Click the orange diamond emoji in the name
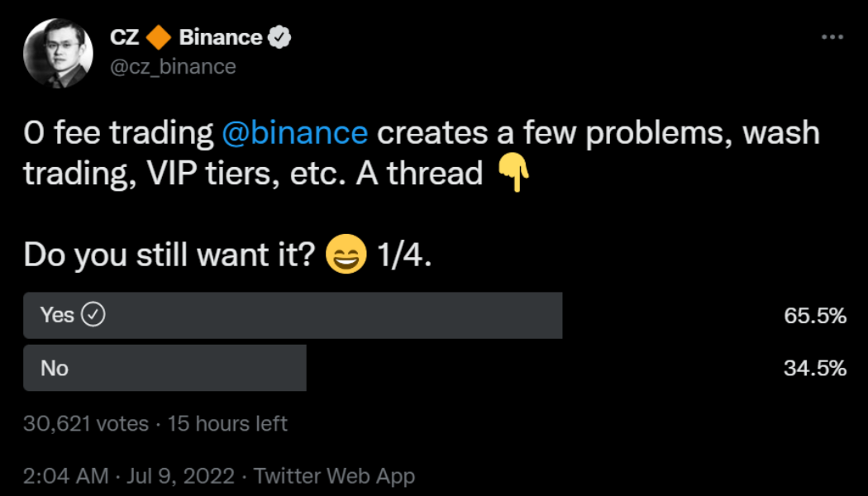Viewport: 868px width, 496px height. tap(160, 36)
